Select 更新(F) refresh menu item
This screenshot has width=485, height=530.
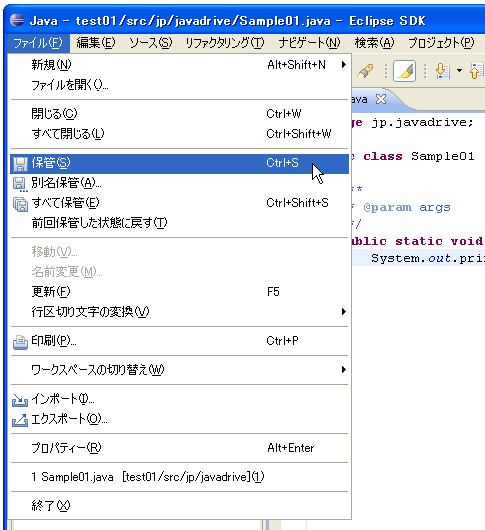click(x=179, y=292)
